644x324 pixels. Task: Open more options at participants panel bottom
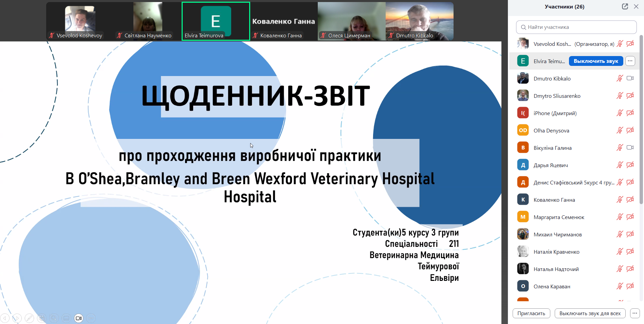click(x=635, y=313)
